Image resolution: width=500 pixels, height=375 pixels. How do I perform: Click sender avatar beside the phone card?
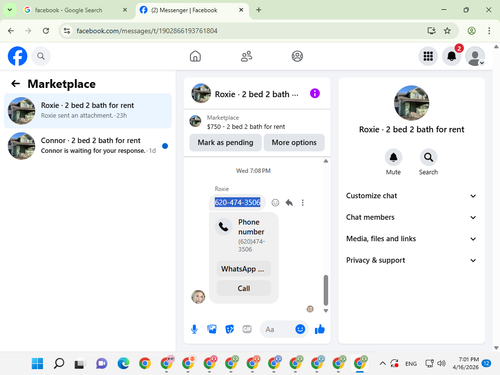point(198,297)
